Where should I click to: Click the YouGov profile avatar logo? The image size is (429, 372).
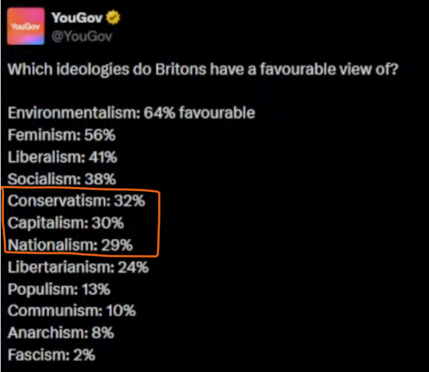[x=26, y=26]
